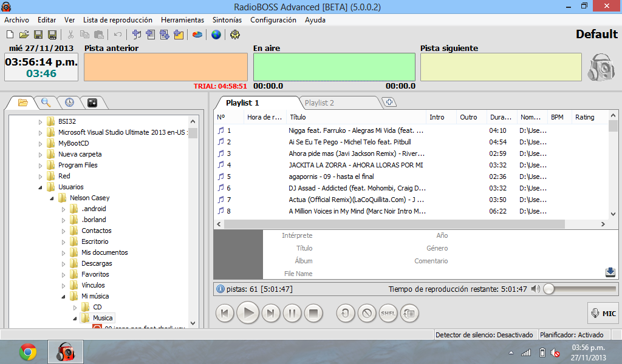Undo the last action with the arrow icon
The height and width of the screenshot is (364, 622).
[117, 35]
